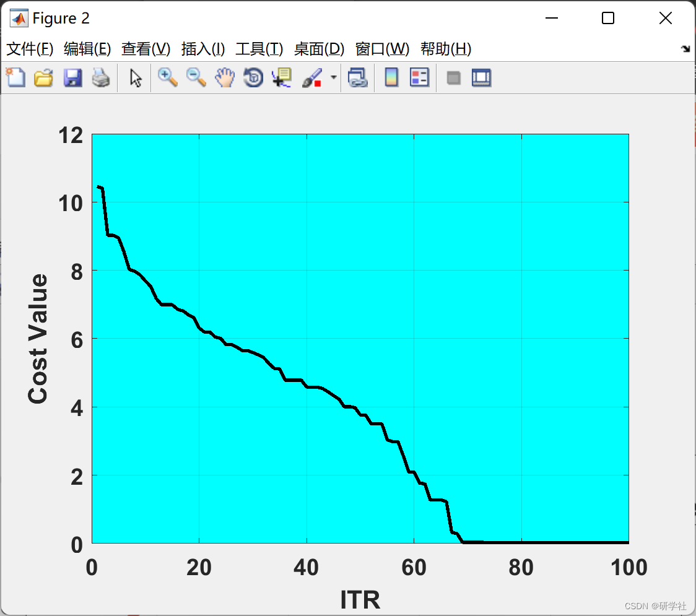Click the x-axis tick label '100'

pos(629,568)
